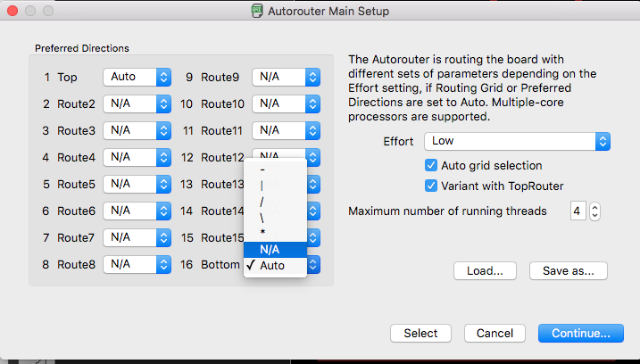
Task: Click the Continue... button
Action: pos(581,334)
